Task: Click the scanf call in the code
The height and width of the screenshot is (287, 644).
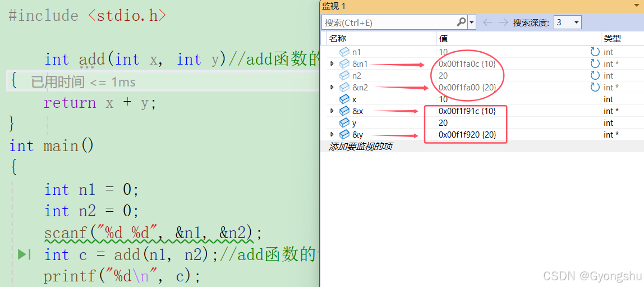Action: click(153, 233)
